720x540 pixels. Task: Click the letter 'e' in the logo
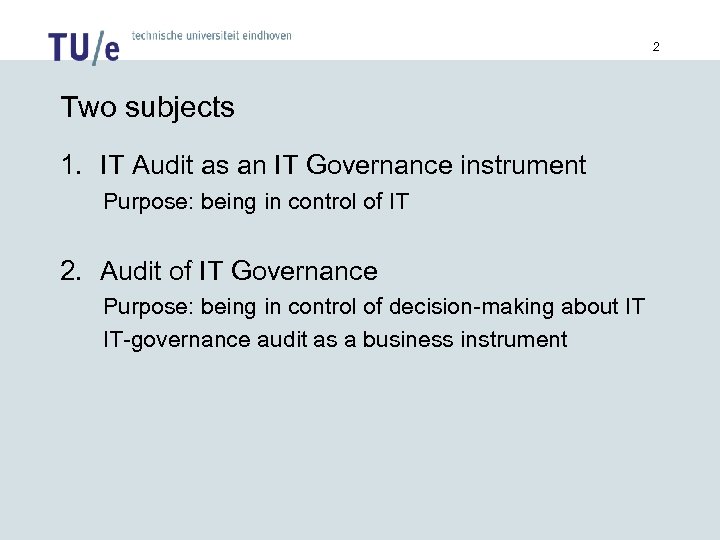pyautogui.click(x=111, y=50)
